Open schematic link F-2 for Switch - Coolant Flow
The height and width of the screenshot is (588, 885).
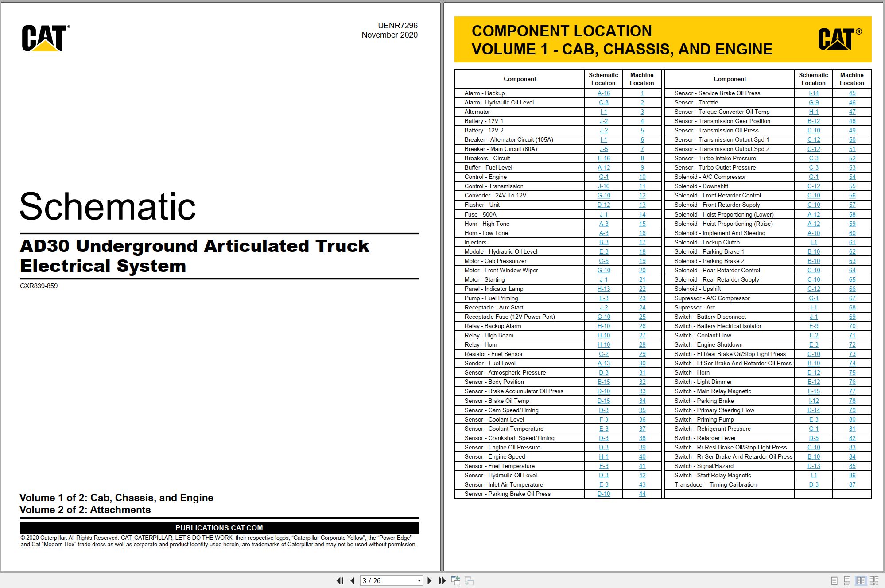(814, 335)
